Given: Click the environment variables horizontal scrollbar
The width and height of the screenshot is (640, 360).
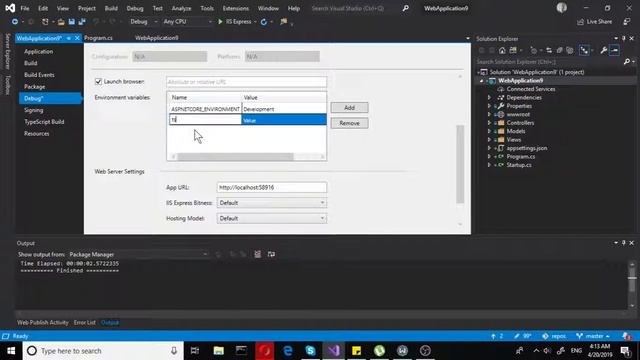Looking at the screenshot, I should (236, 156).
